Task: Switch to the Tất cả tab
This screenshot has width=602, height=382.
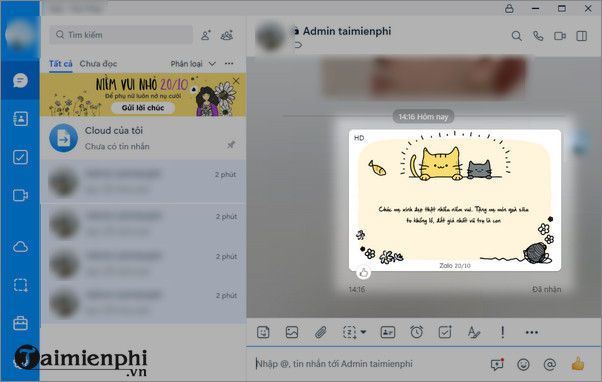Action: 61,64
